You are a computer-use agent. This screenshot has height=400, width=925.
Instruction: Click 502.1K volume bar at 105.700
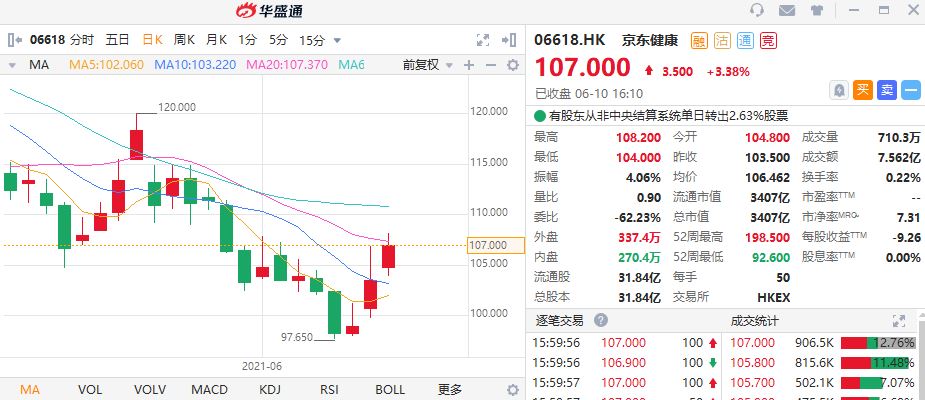(862, 383)
